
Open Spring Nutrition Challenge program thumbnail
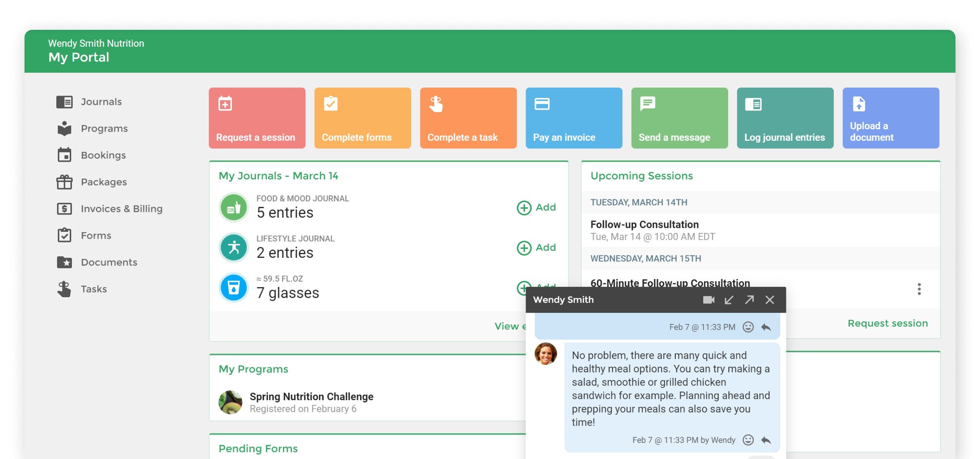230,402
